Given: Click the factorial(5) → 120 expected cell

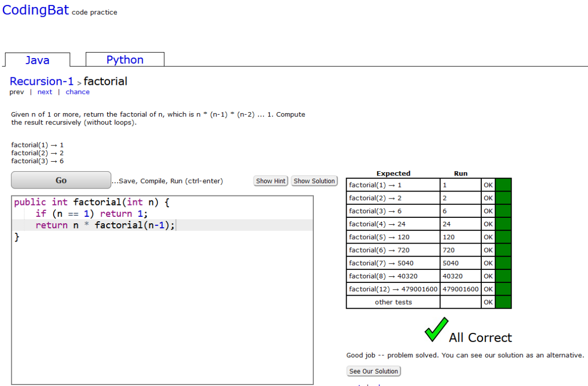Looking at the screenshot, I should click(x=393, y=237).
